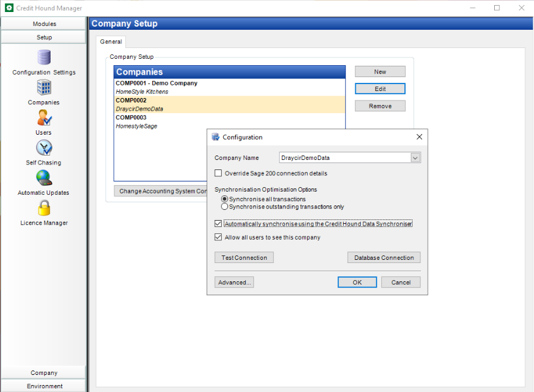This screenshot has height=392, width=534.
Task: Click the Database Connection button
Action: click(384, 258)
